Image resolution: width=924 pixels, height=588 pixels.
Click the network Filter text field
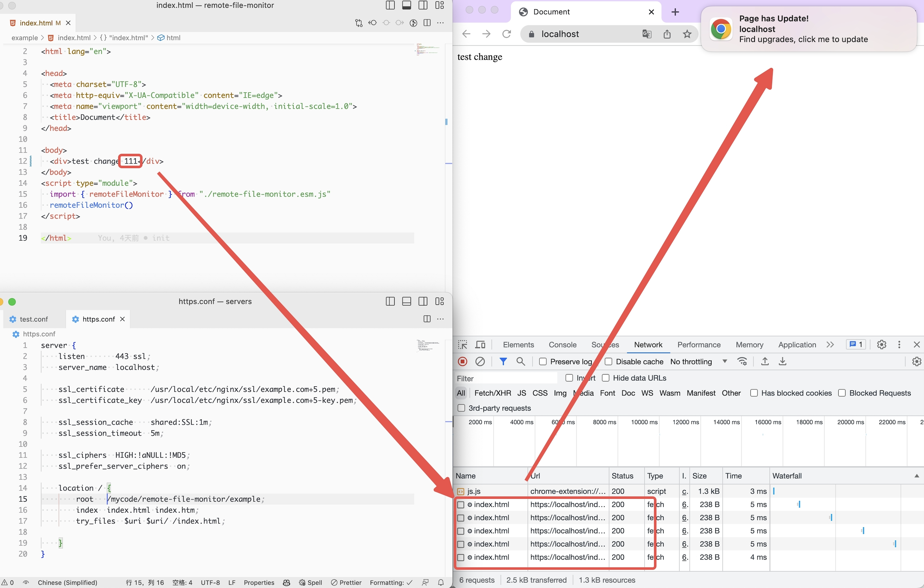(505, 378)
